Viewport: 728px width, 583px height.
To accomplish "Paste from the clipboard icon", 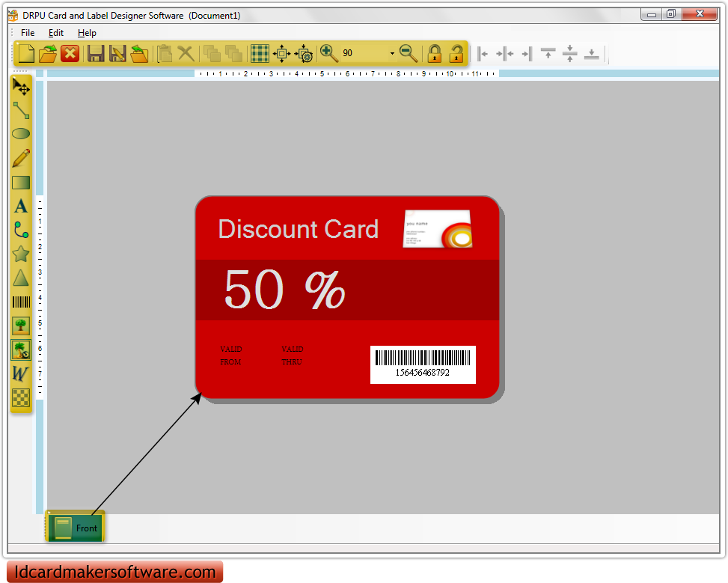I will 165,53.
